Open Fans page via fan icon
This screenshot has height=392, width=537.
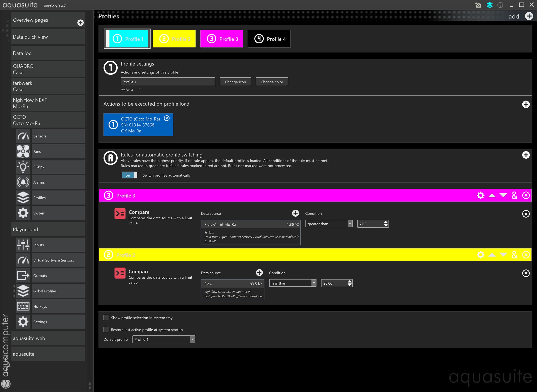23,151
